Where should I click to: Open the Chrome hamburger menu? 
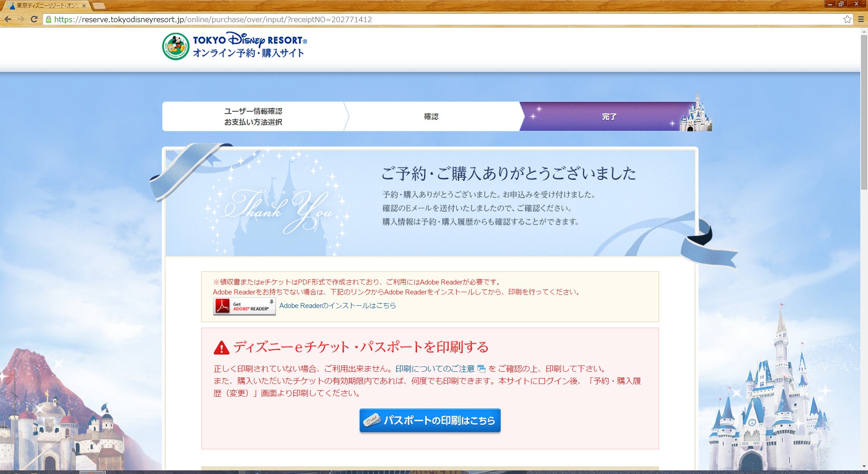[861, 19]
